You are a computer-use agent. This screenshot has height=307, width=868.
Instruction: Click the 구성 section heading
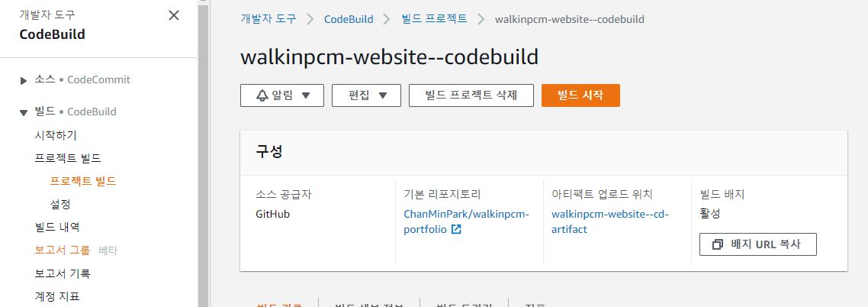(x=269, y=152)
